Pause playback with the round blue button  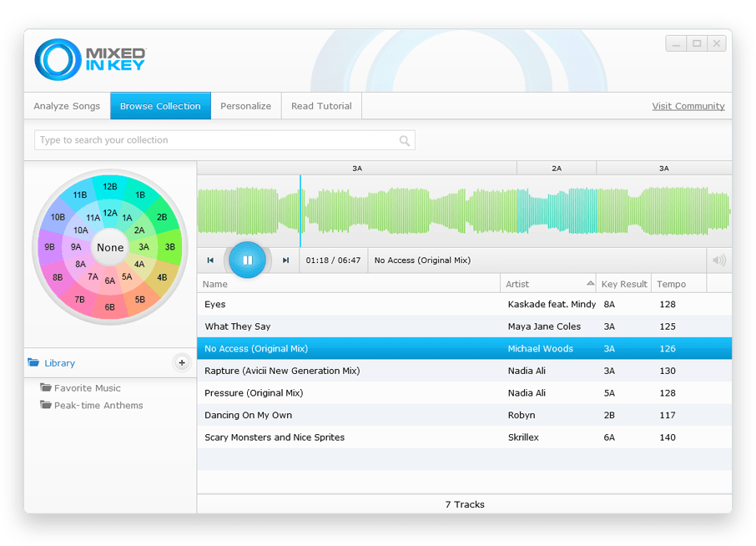(247, 260)
